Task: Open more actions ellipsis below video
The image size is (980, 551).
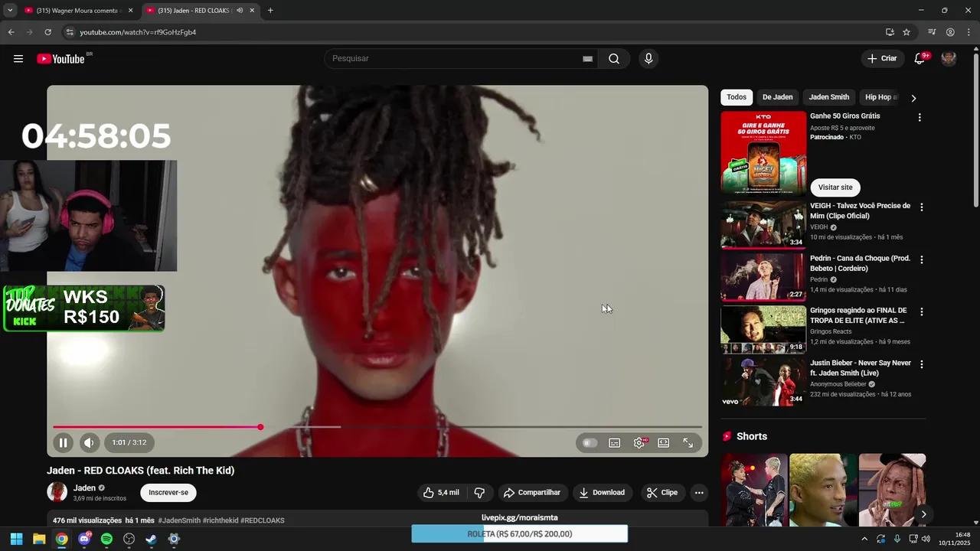Action: point(699,493)
